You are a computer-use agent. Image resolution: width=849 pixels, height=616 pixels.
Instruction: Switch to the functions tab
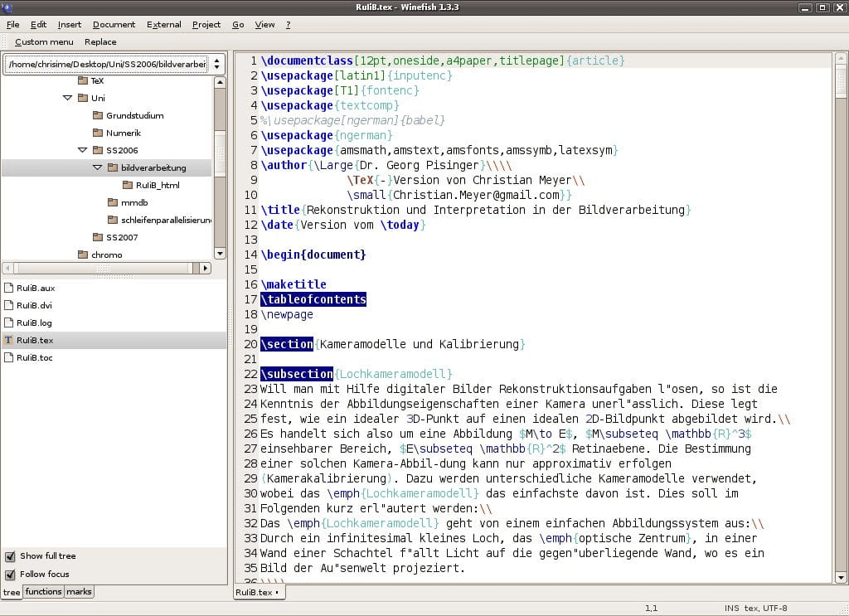43,592
